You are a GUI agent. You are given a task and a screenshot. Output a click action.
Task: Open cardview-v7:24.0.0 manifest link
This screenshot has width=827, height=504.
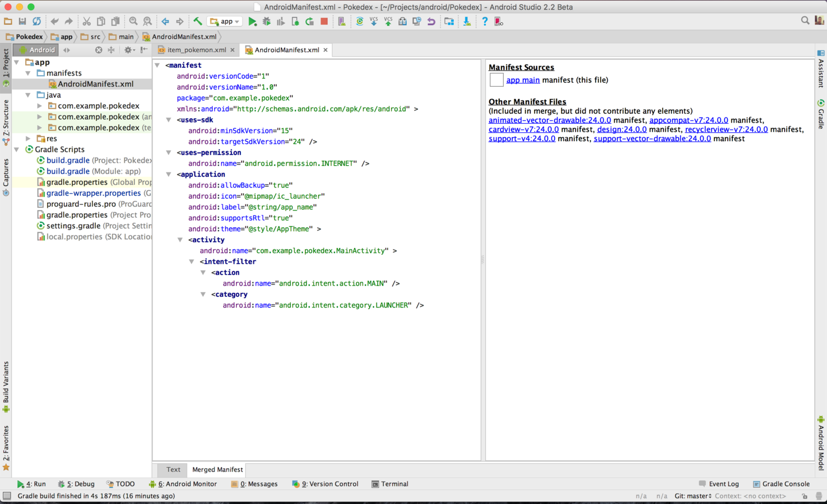523,129
